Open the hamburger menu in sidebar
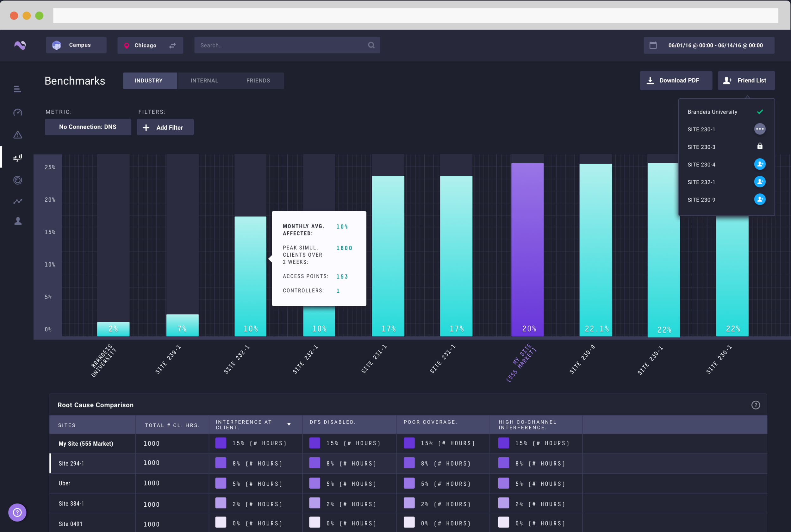Viewport: 791px width, 532px height. coord(17,89)
